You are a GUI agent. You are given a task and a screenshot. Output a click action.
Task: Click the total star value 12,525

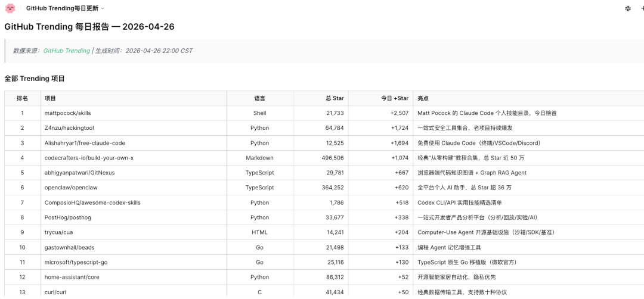point(335,143)
